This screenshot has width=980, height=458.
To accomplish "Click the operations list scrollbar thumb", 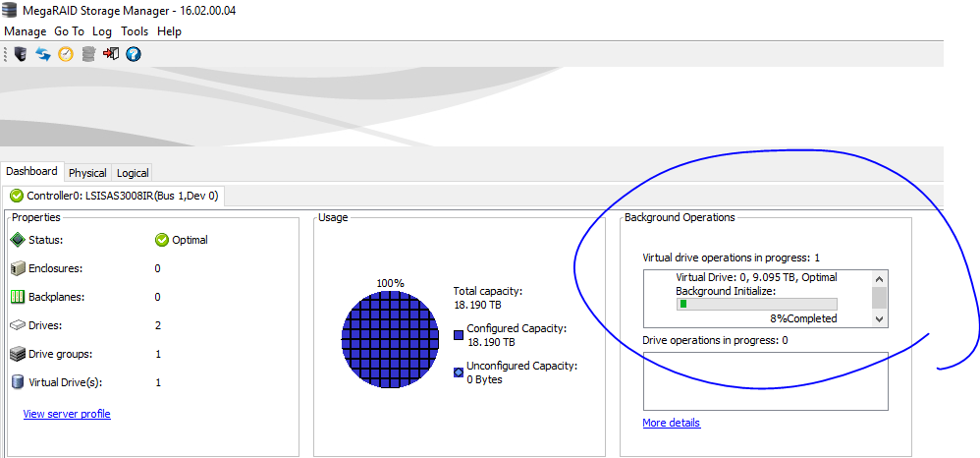I will [x=880, y=297].
